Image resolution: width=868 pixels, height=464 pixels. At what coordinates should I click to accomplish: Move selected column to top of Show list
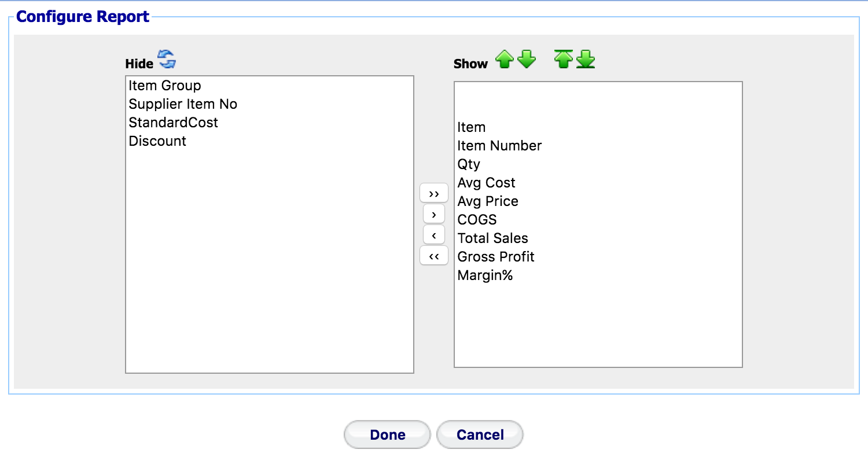563,60
